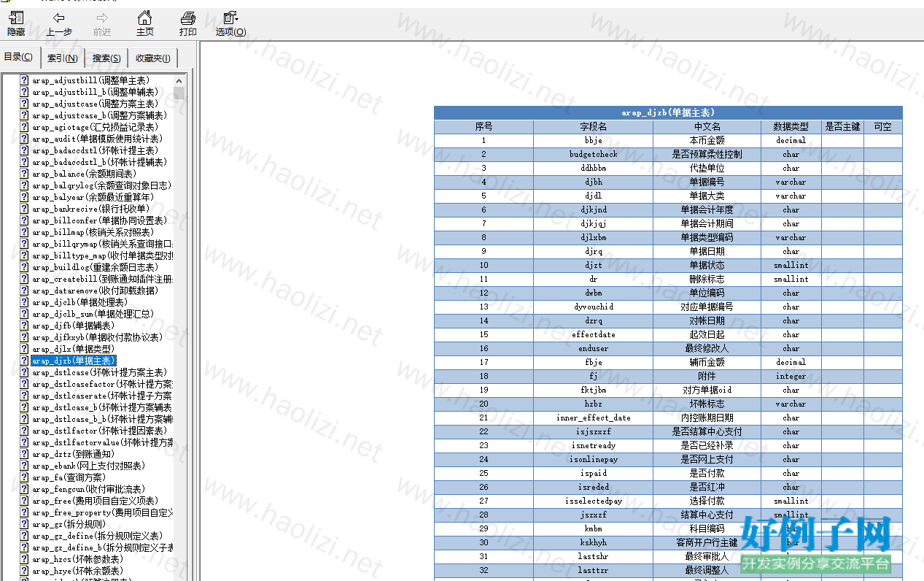
Task: Click the Home (主页) house icon
Action: [145, 18]
